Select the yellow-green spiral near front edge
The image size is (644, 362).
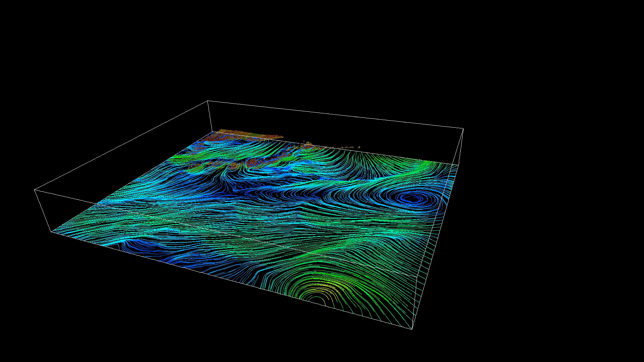click(317, 295)
